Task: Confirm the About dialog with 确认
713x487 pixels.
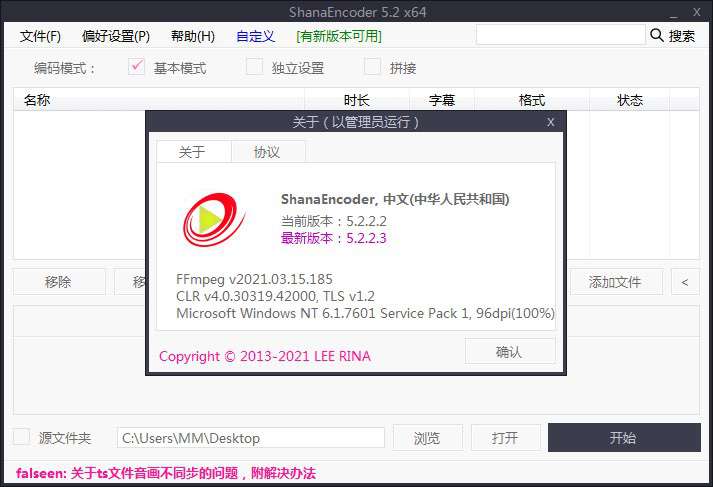Action: point(510,351)
